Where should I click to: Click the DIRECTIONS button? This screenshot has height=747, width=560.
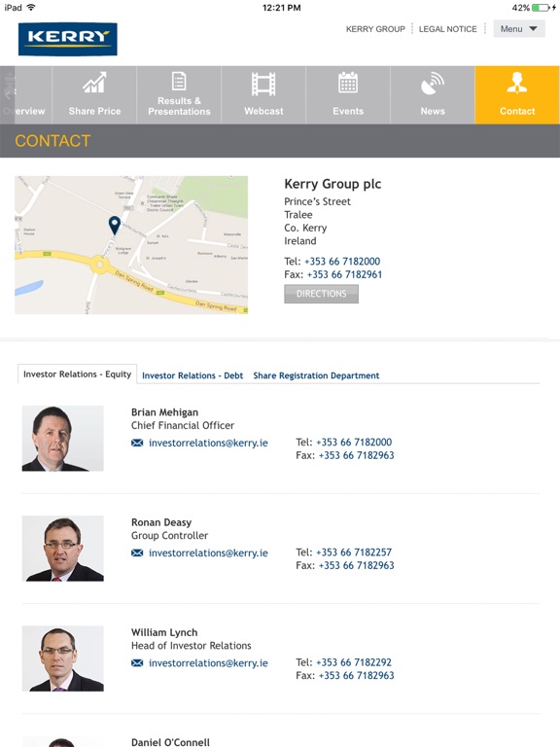[x=322, y=294]
